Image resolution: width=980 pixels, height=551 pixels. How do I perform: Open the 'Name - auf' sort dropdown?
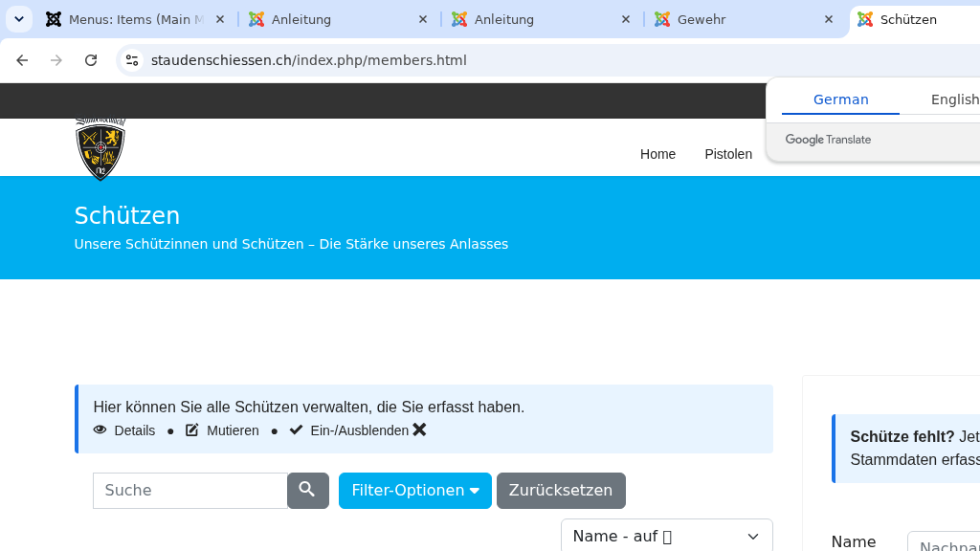[667, 536]
